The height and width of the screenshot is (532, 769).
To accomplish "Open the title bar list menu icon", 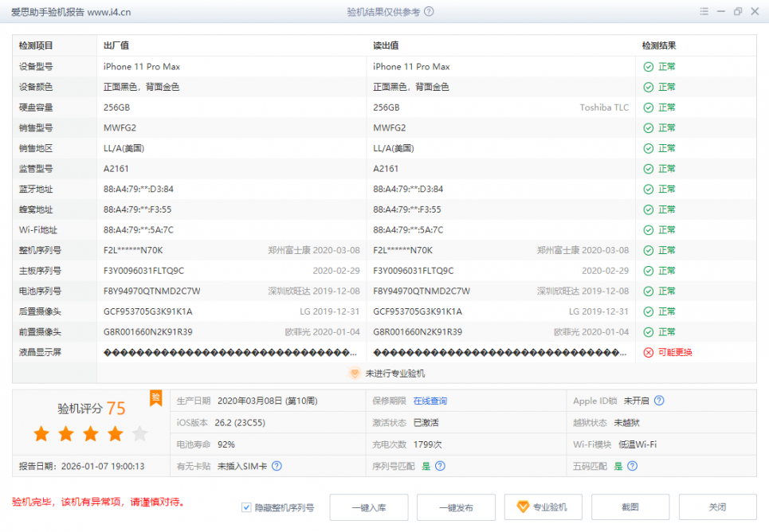I will coord(704,12).
